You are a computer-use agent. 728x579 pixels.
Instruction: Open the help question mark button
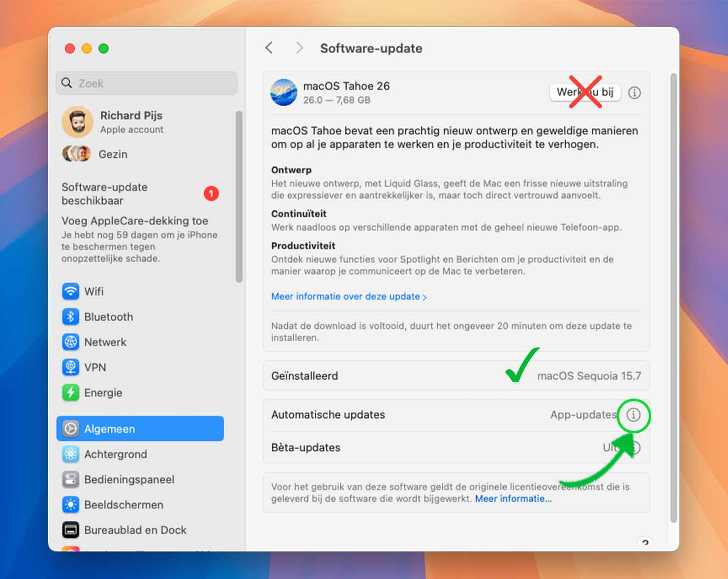[x=645, y=543]
